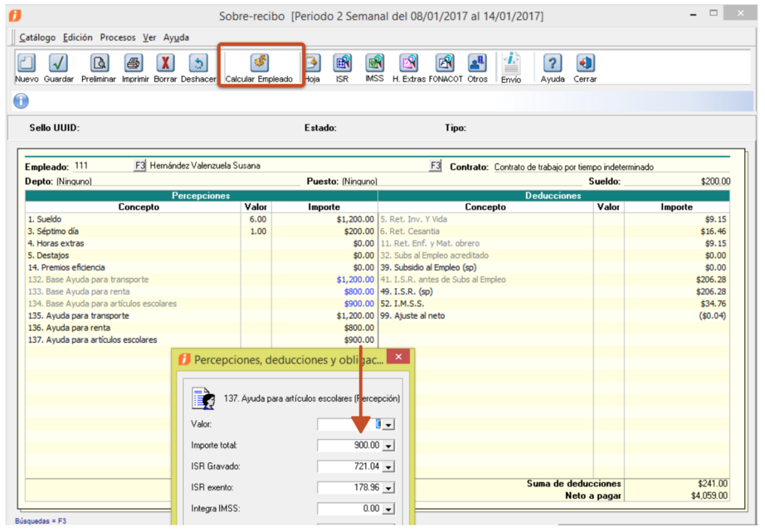Open the IMSS toolbar icon
The image size is (765, 532).
point(374,64)
